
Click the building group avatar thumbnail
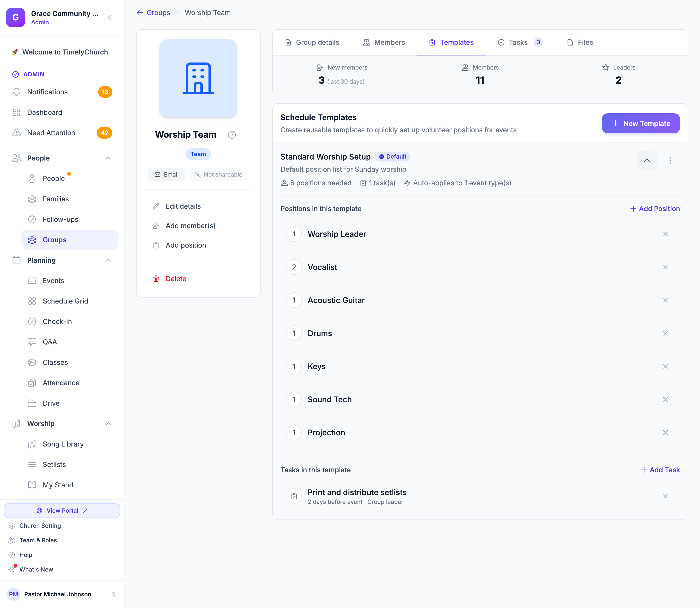(198, 78)
